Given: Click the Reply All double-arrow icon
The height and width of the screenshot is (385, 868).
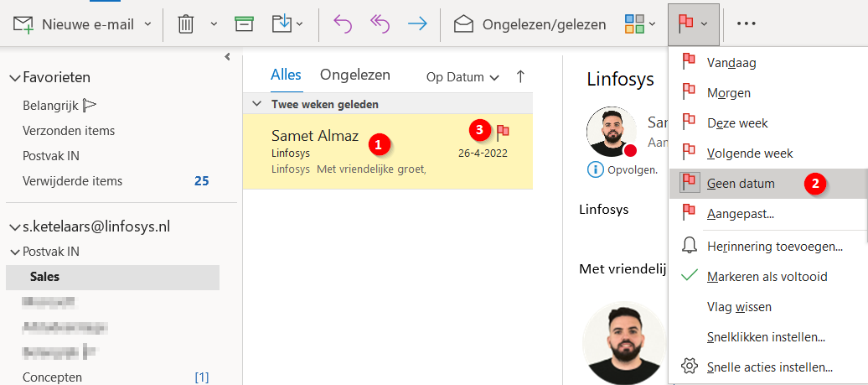Looking at the screenshot, I should click(x=380, y=24).
